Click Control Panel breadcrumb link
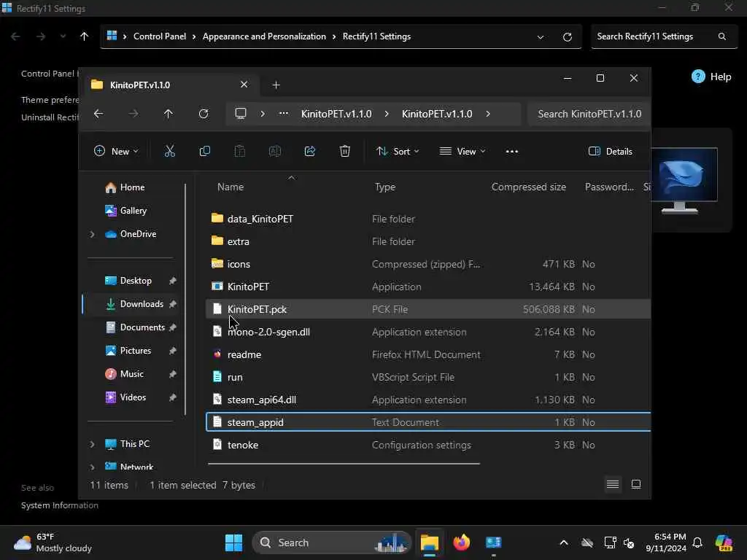 pos(160,36)
